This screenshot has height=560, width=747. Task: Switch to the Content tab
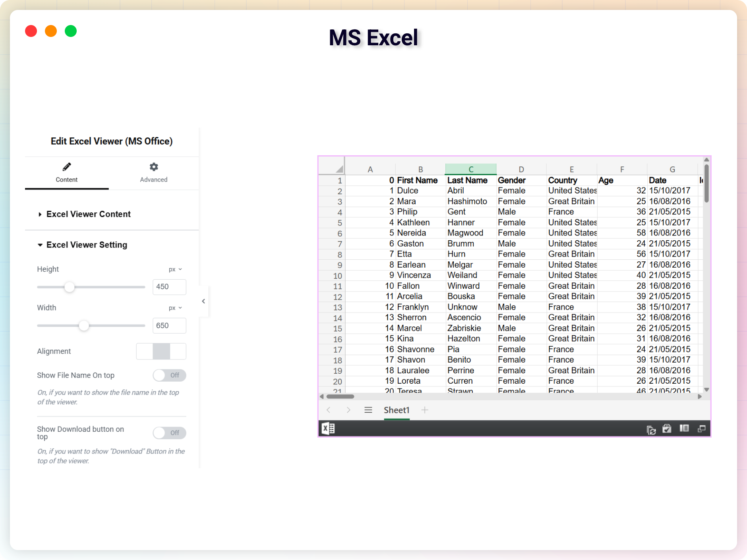(x=67, y=173)
